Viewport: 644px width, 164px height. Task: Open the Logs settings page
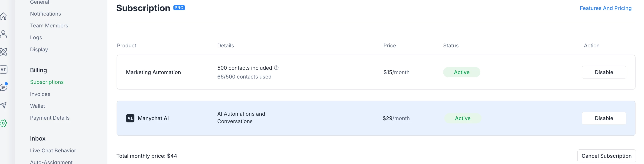(x=36, y=37)
